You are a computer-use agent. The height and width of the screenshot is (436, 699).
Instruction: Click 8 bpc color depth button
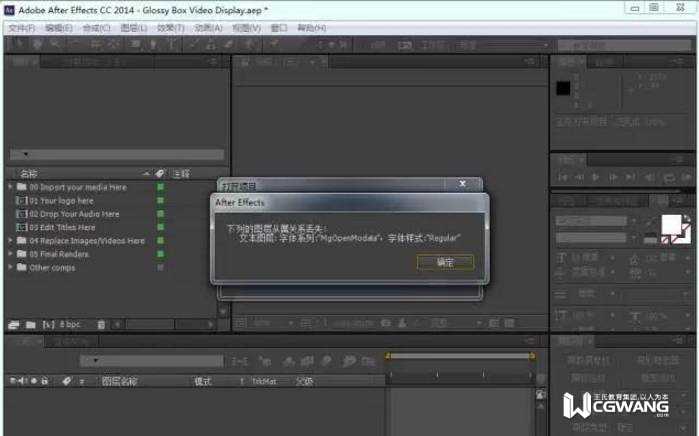[x=70, y=325]
